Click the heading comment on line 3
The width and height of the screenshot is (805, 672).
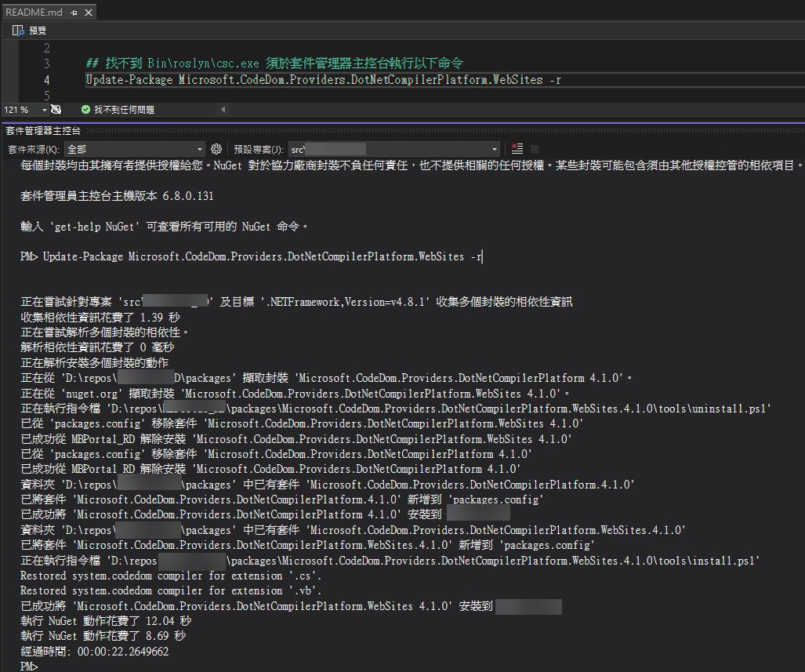pyautogui.click(x=274, y=64)
